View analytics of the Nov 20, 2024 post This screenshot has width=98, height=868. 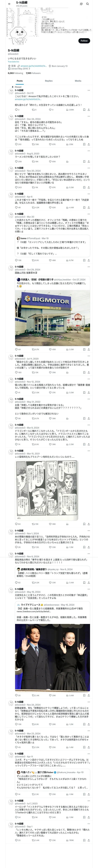(x=70, y=187)
